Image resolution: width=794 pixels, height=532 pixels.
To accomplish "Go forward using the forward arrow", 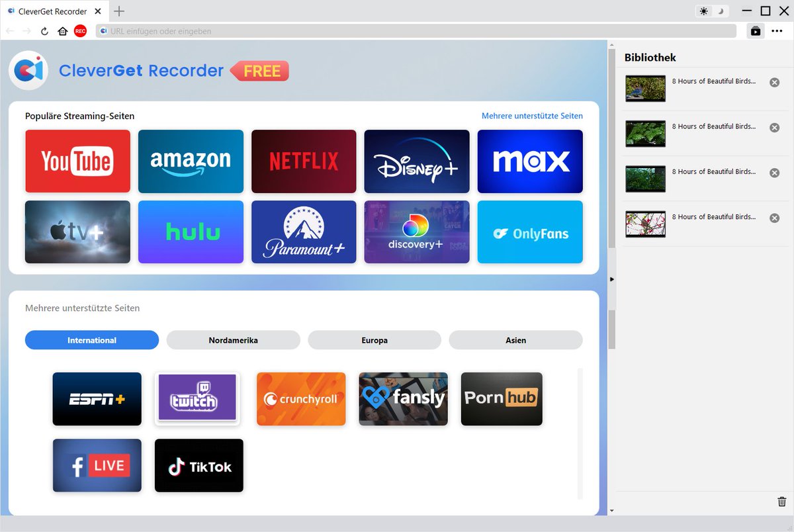I will [27, 31].
